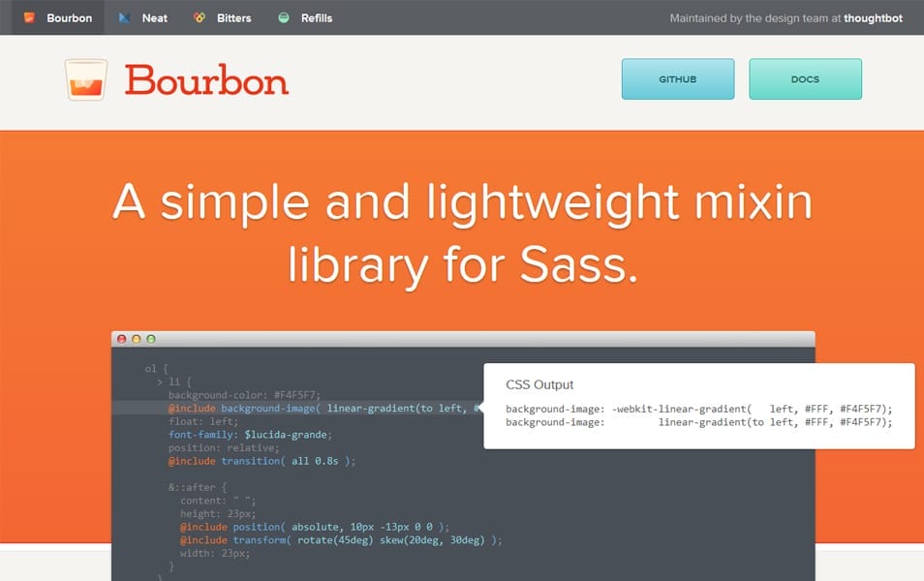Click the Bourbon glass icon in the navbar

tap(30, 16)
